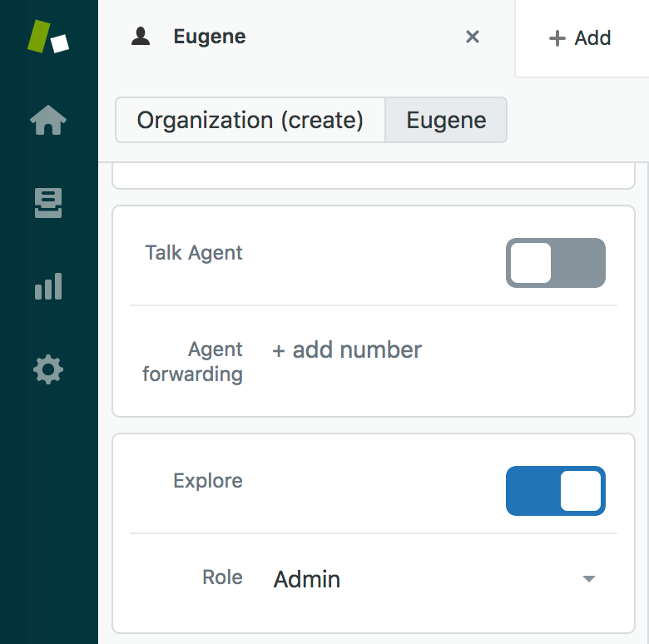This screenshot has height=644, width=649.
Task: Switch to the Eugene top tab title
Action: [210, 37]
